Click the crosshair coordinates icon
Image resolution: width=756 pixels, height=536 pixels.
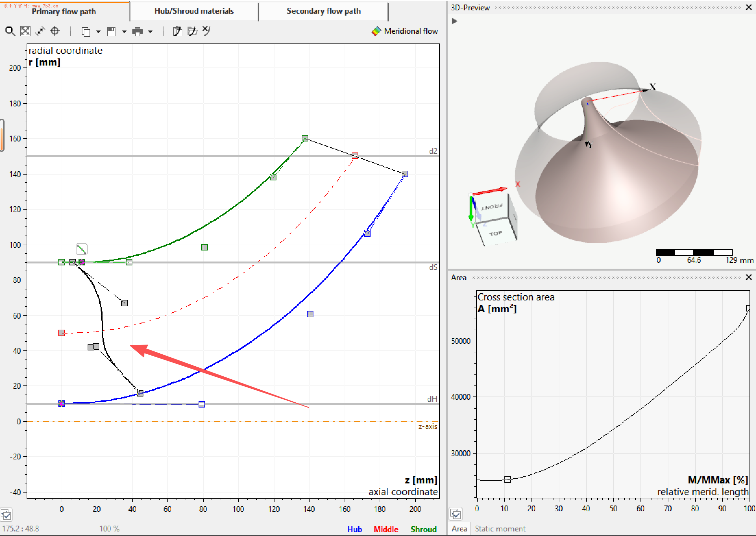point(55,31)
